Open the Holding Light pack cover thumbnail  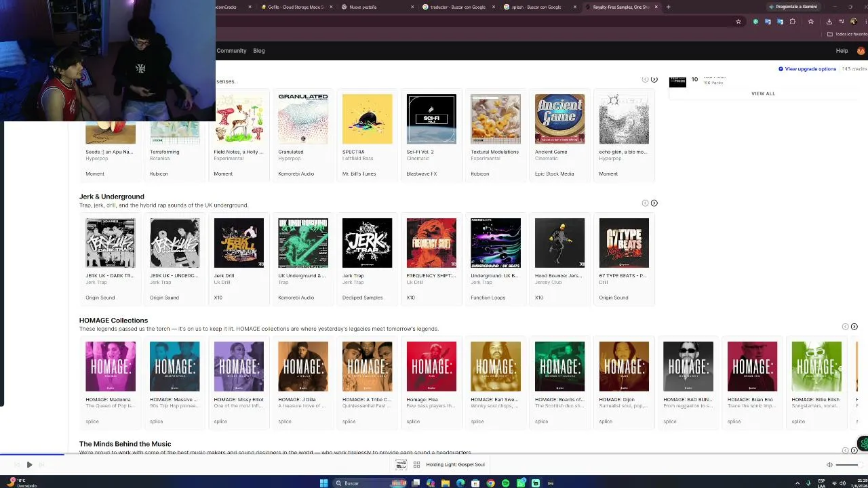click(x=401, y=464)
